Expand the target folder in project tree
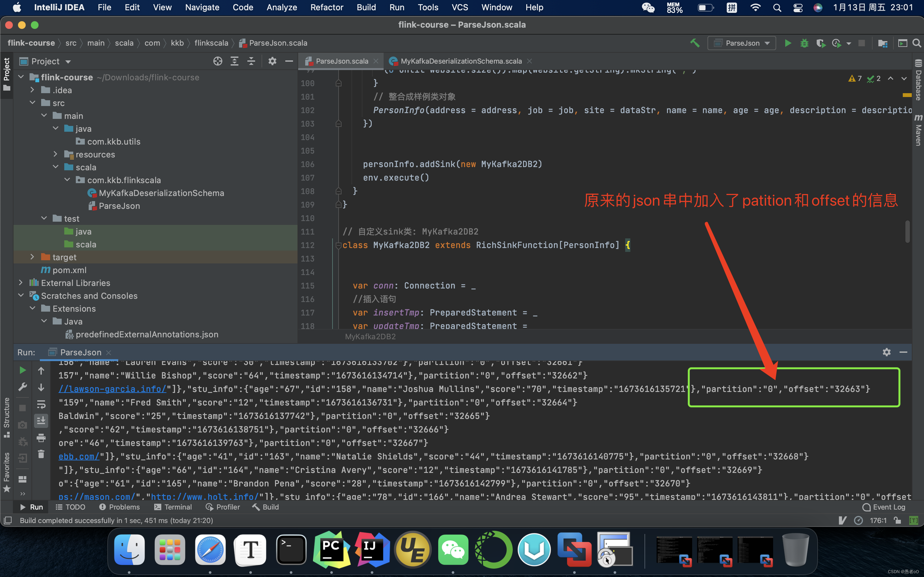Image resolution: width=924 pixels, height=577 pixels. 32,257
